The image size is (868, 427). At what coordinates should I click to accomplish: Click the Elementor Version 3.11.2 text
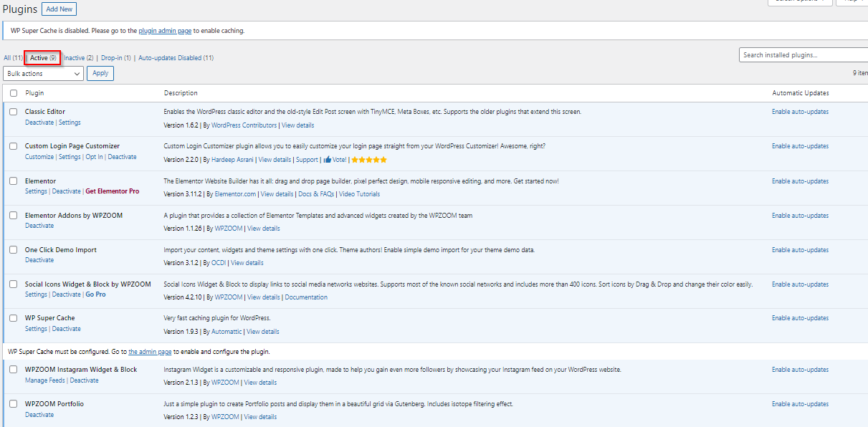[183, 194]
